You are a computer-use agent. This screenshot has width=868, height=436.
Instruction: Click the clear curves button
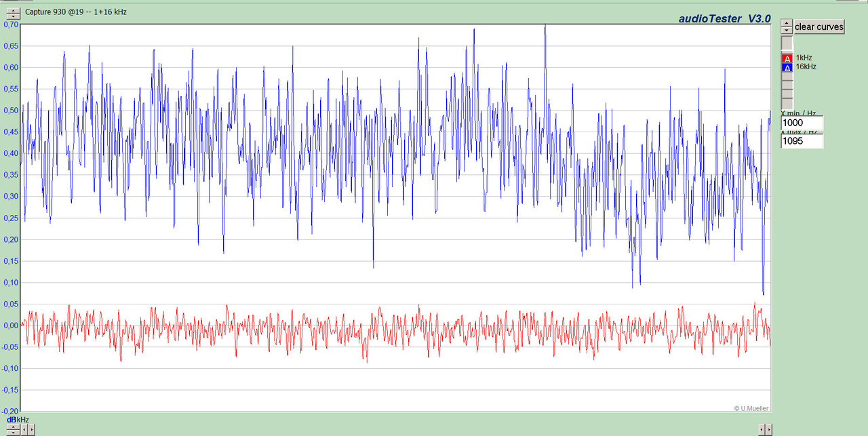coord(819,27)
